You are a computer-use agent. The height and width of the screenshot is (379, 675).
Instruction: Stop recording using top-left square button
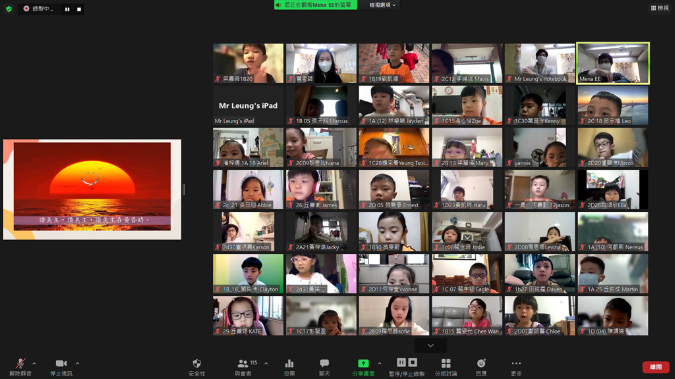79,9
